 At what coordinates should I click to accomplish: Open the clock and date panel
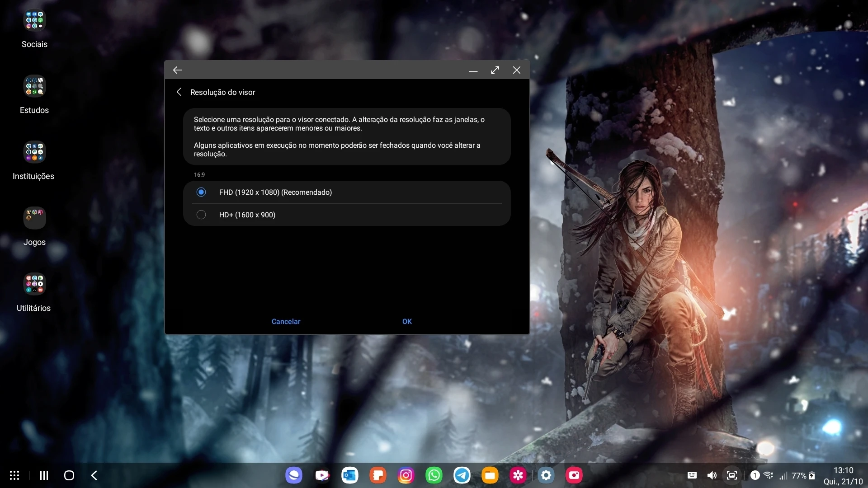[843, 476]
